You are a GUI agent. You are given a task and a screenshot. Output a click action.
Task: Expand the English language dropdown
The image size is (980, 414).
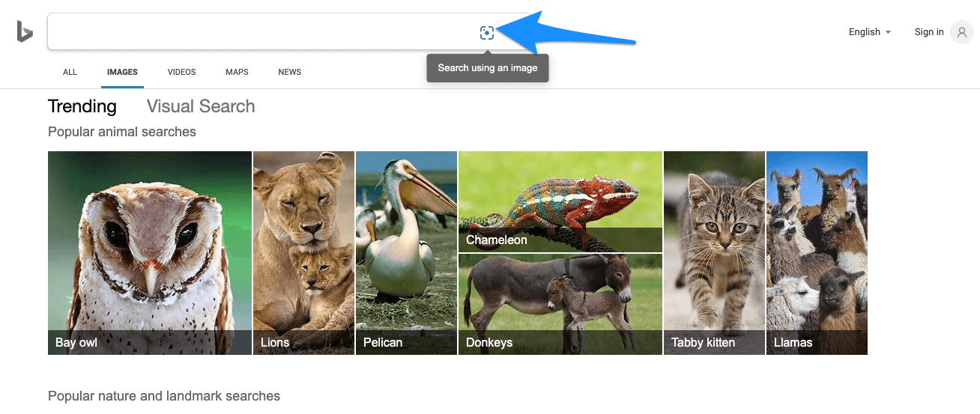coord(869,32)
